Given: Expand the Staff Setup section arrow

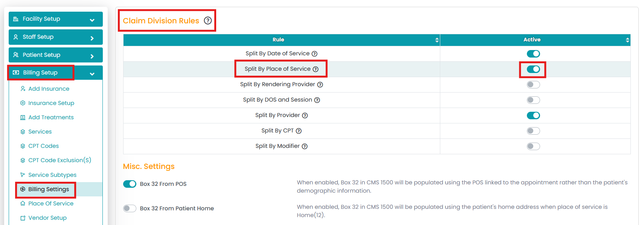Looking at the screenshot, I should tap(92, 38).
